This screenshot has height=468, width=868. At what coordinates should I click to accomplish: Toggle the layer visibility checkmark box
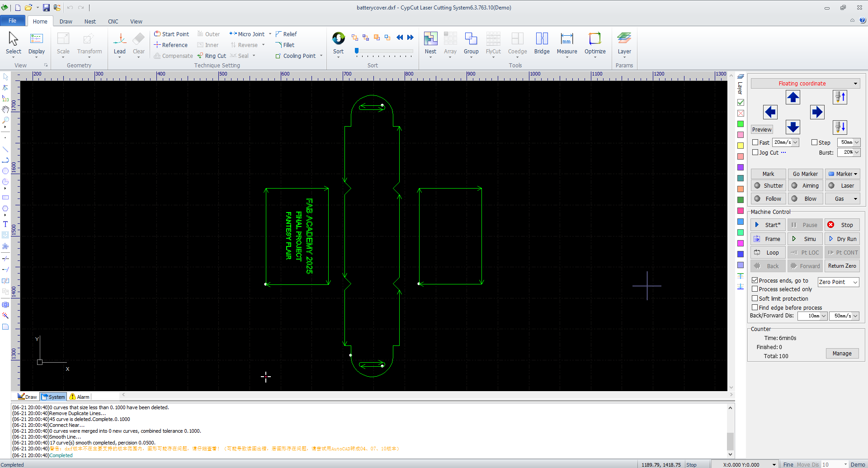click(741, 103)
